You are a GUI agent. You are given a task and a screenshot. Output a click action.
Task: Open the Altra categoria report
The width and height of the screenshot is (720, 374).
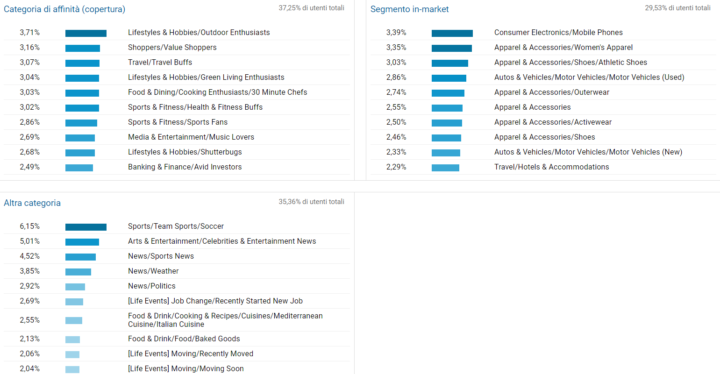coord(32,203)
